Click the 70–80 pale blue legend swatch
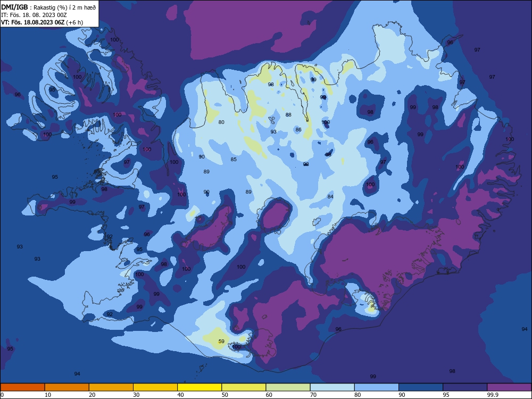Viewport: 532px width, 399px height. pos(332,387)
